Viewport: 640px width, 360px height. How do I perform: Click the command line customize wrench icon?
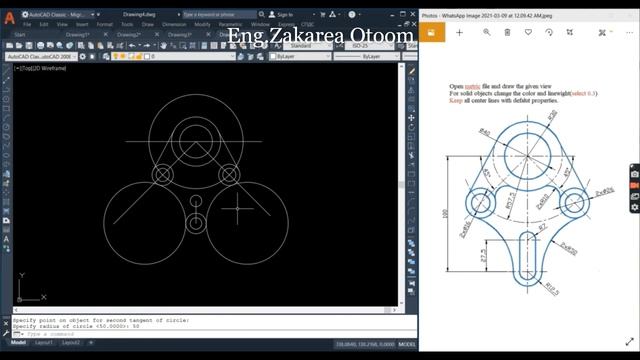[6, 333]
